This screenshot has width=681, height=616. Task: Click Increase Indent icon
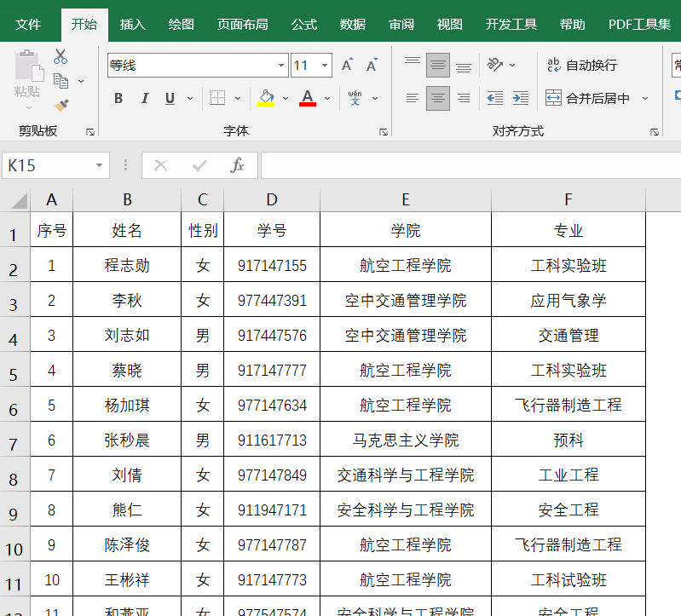[x=520, y=98]
